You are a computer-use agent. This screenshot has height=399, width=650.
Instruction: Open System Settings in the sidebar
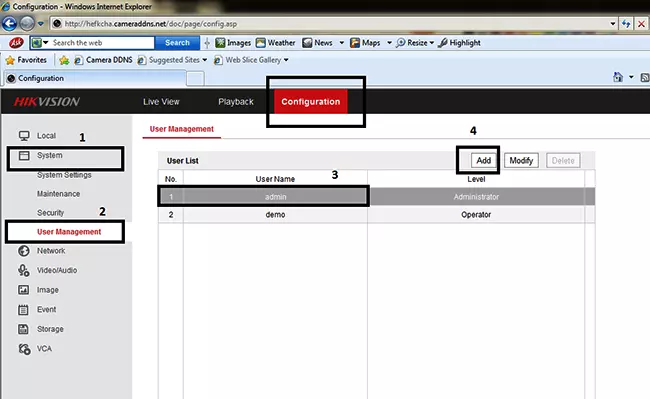point(64,175)
